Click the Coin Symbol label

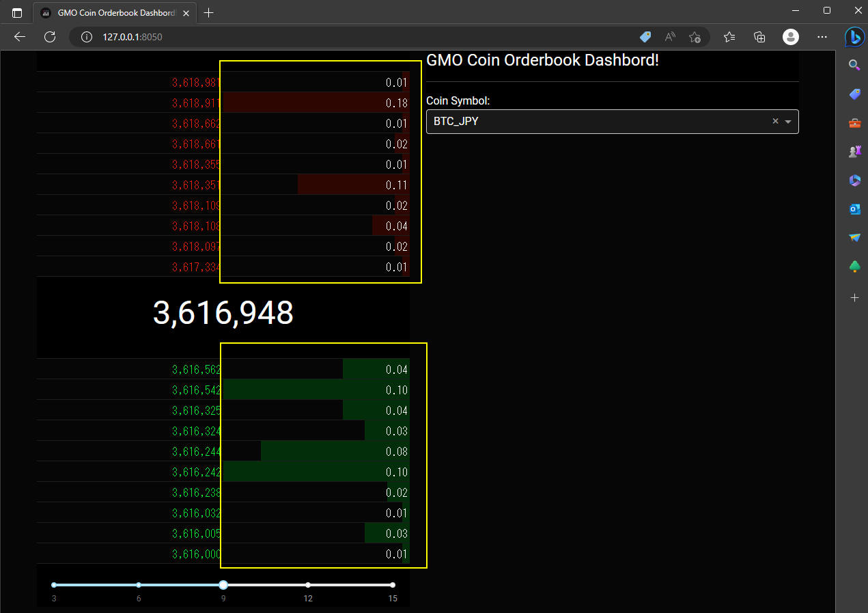(458, 100)
